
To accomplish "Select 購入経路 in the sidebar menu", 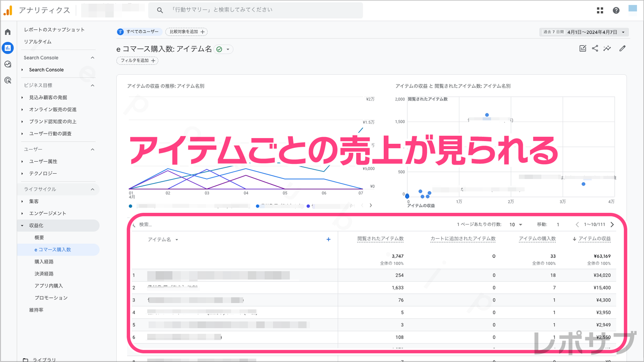I will point(44,262).
